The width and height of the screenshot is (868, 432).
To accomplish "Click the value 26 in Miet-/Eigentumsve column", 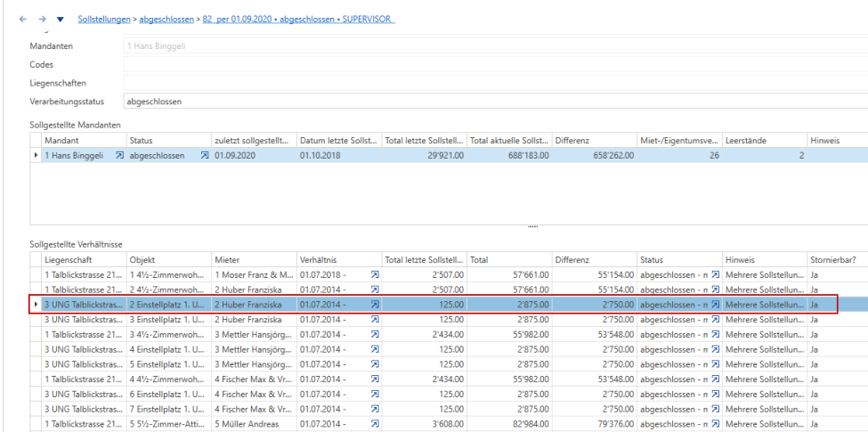I will [x=679, y=156].
